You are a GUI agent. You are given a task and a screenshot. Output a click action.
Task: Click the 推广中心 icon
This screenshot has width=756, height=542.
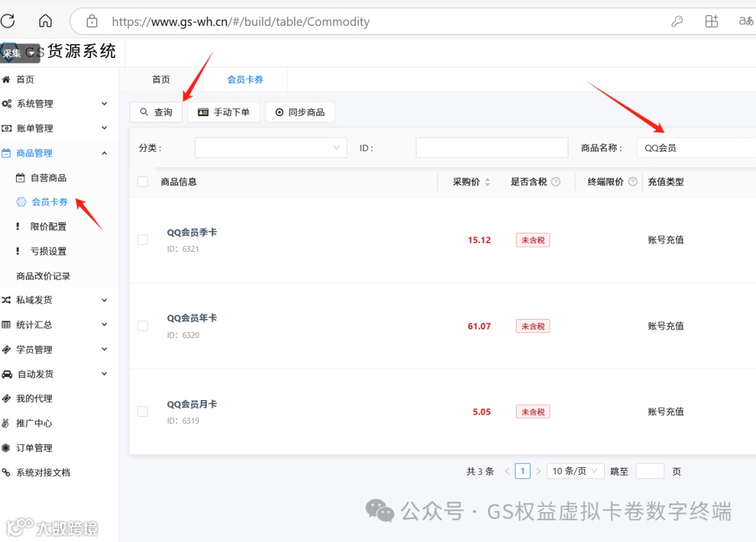point(6,423)
